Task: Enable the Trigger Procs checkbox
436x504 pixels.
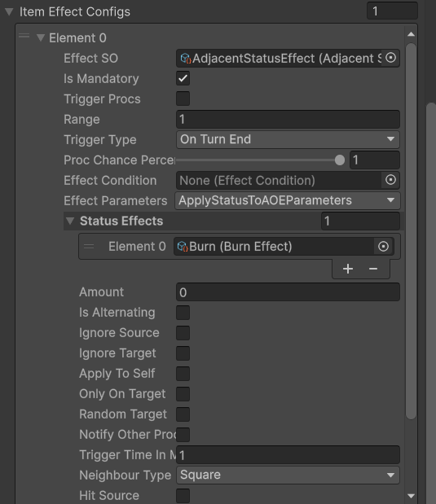Action: pyautogui.click(x=183, y=99)
